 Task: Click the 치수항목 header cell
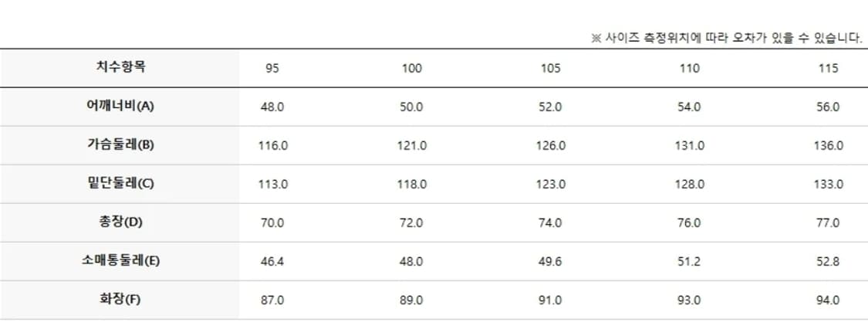tap(120, 67)
